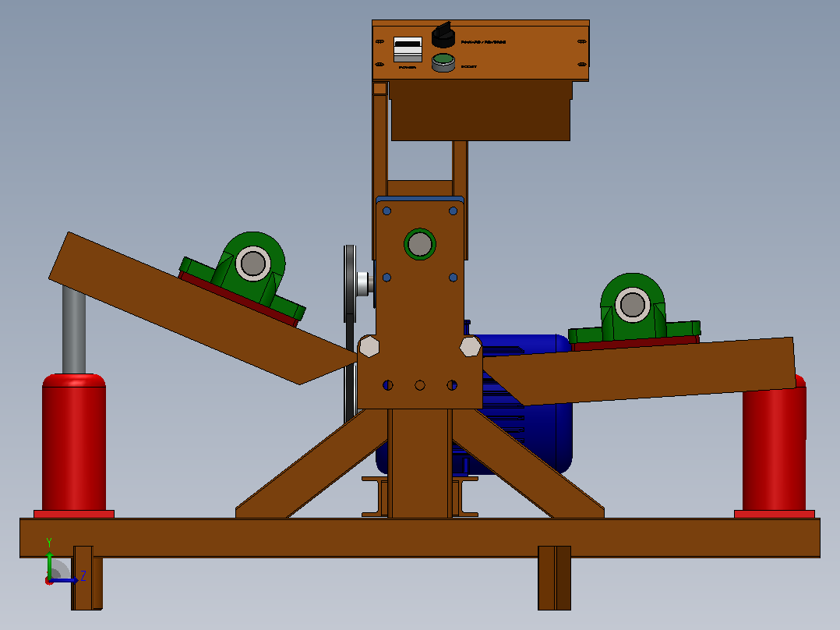Select the long horizontal base beam
The image size is (840, 630).
420,538
